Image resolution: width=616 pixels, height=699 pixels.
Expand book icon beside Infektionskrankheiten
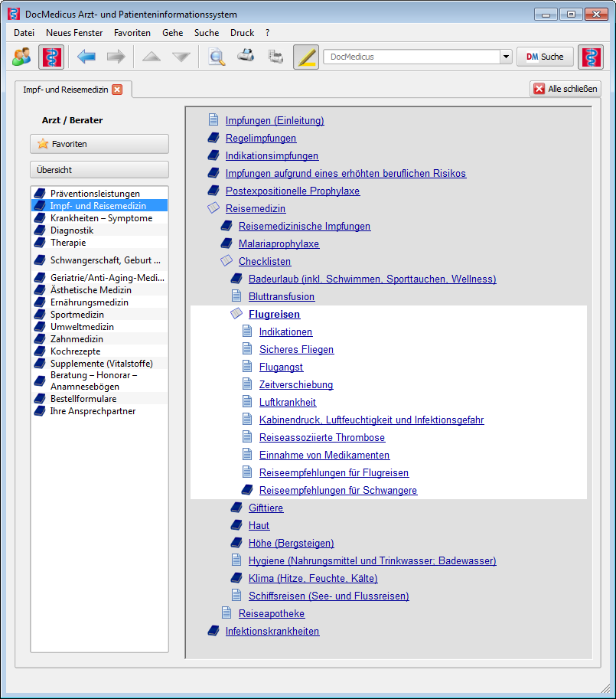click(213, 631)
